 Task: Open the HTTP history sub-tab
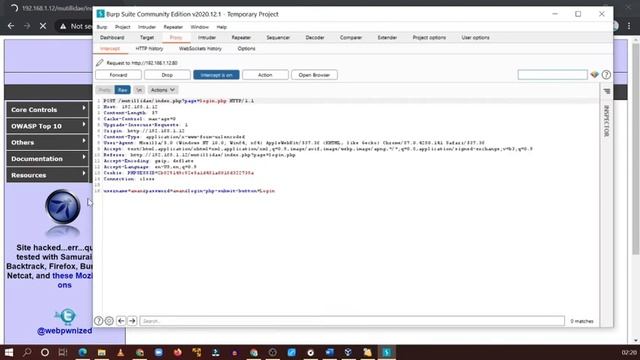point(149,49)
